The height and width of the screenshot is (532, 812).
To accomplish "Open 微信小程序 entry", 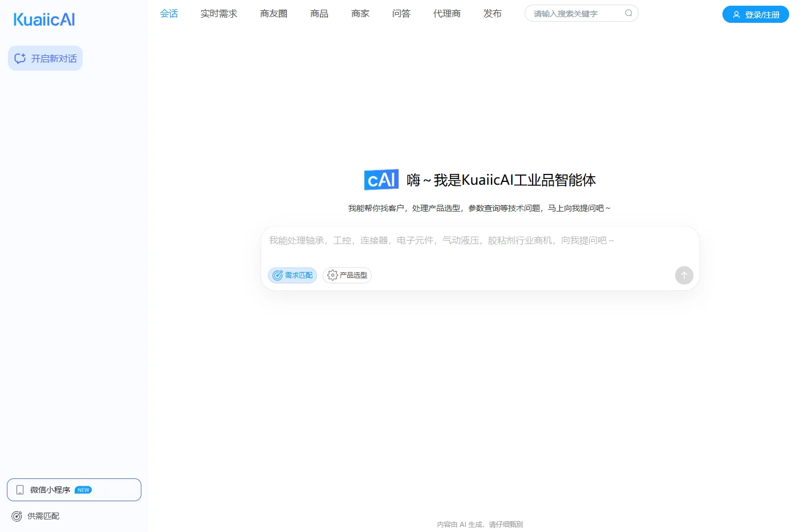I will coord(74,490).
